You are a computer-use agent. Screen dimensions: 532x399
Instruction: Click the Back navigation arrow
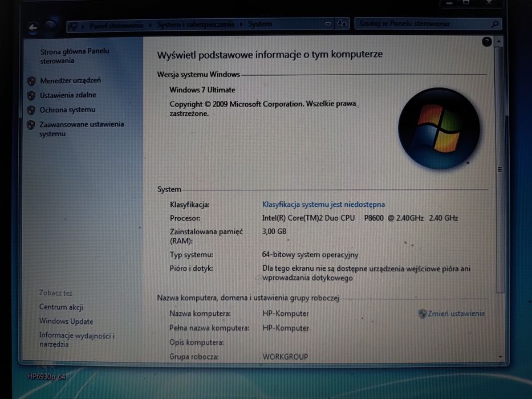pyautogui.click(x=33, y=27)
